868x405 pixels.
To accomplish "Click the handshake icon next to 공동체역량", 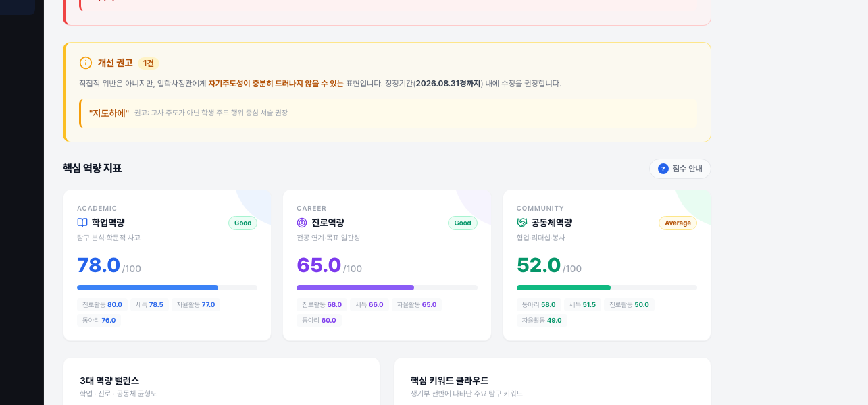I will (522, 223).
